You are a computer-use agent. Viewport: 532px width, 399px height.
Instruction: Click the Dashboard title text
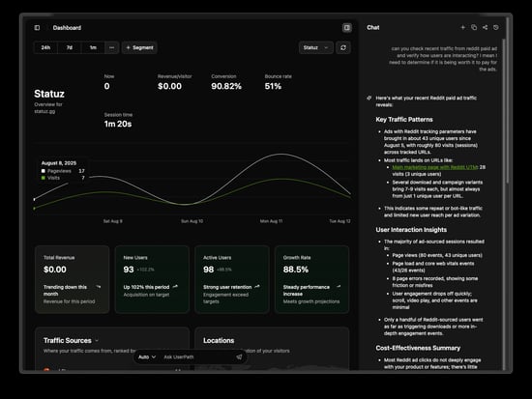coord(67,28)
